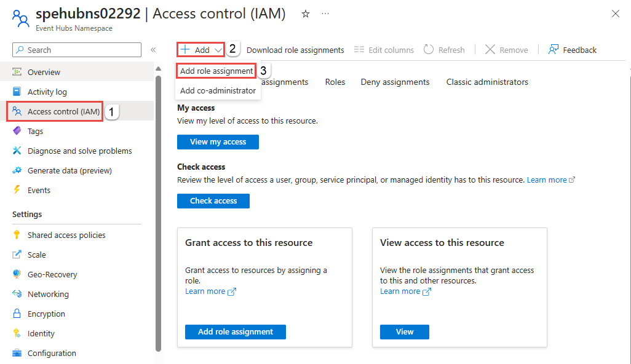631x364 pixels.
Task: Click the magnifier icon in Search box
Action: tap(20, 49)
